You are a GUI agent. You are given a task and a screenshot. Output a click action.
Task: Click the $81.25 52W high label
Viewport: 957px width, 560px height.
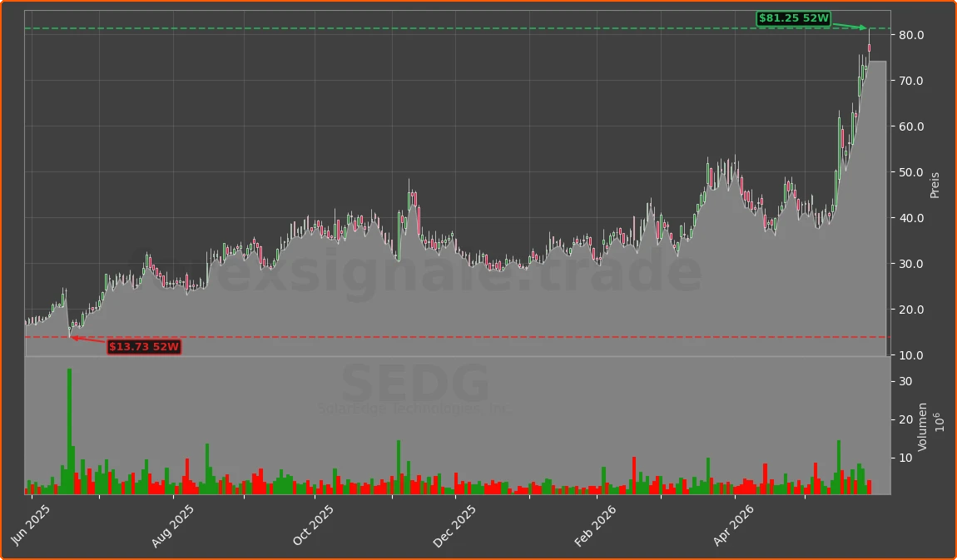point(793,18)
